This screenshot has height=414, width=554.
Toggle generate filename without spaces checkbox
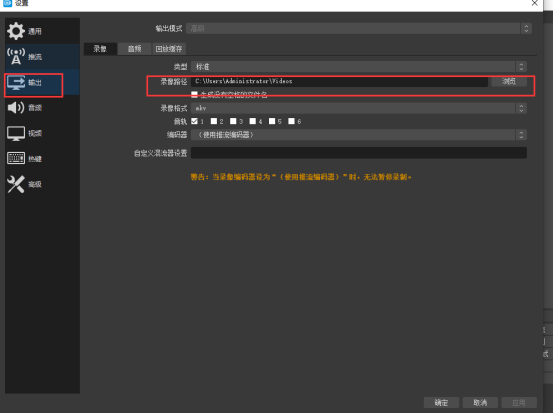pyautogui.click(x=194, y=94)
